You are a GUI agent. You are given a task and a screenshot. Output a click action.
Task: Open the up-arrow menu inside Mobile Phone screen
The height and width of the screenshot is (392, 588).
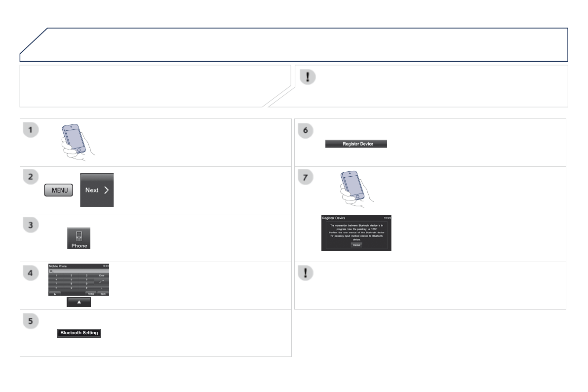54,293
